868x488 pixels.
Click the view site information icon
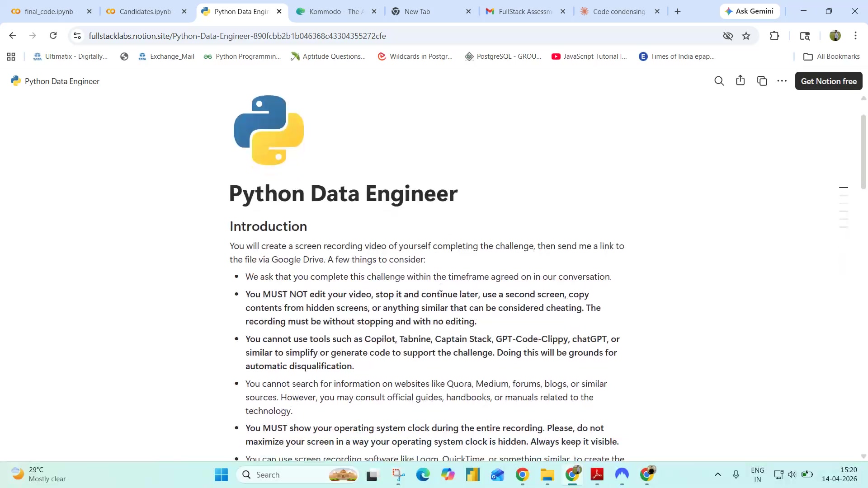[x=77, y=36]
